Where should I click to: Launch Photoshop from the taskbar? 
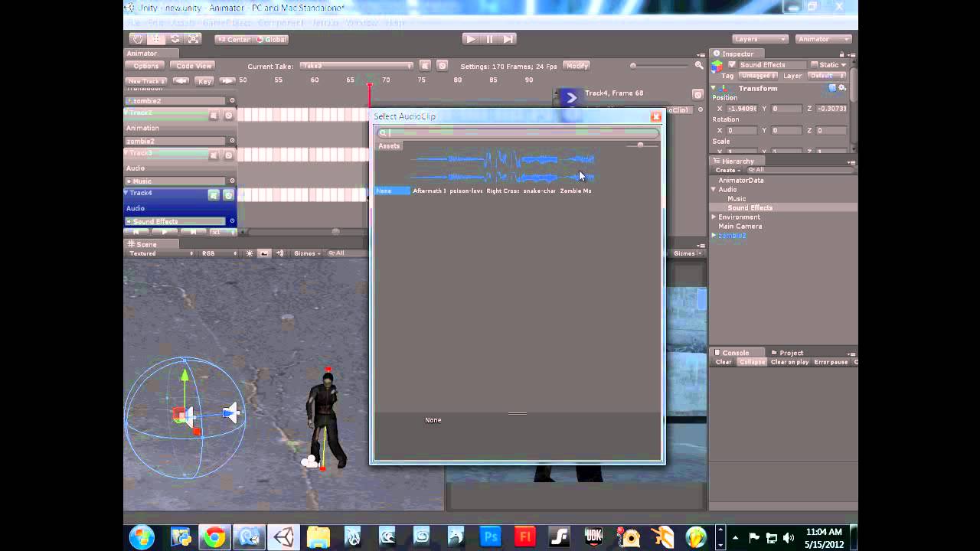coord(490,536)
